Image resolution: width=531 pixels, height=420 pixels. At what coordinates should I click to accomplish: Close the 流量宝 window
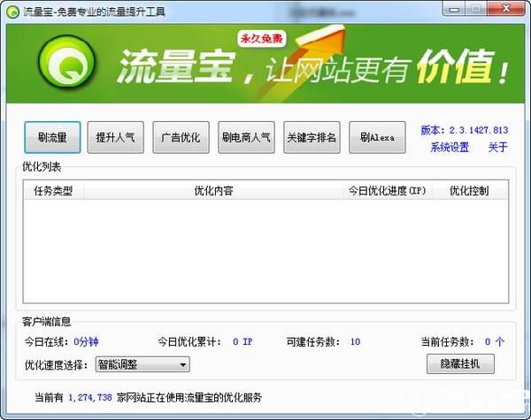[506, 9]
